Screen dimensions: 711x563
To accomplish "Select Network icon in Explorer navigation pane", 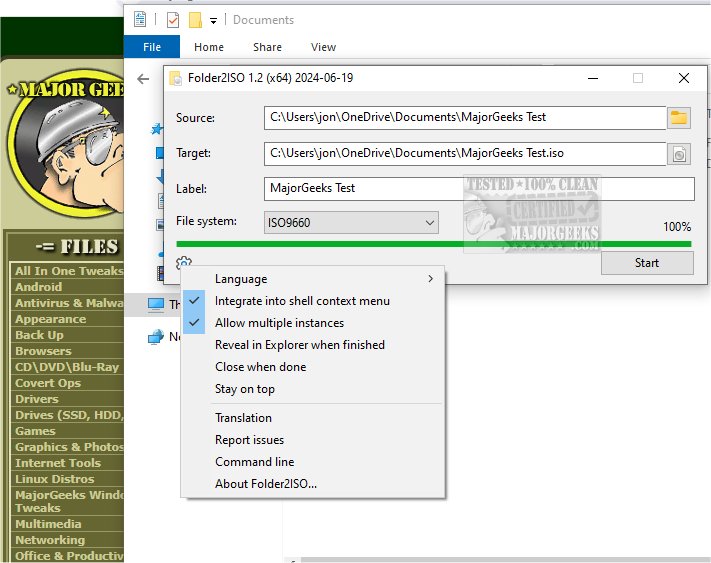I will pyautogui.click(x=156, y=337).
